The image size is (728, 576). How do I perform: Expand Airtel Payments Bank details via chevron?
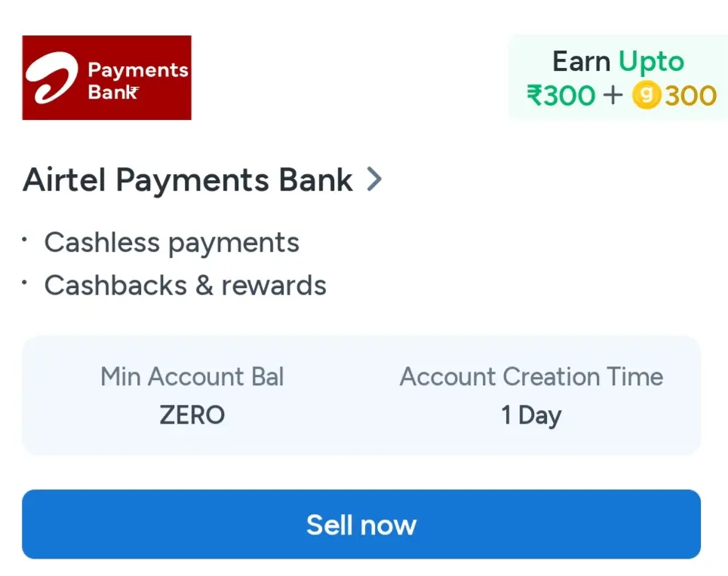[x=374, y=179]
